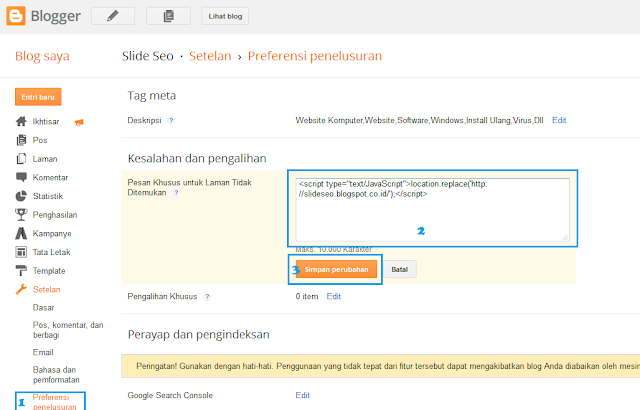Click the Slide Seo blog title
Image resolution: width=640 pixels, height=410 pixels.
[x=148, y=56]
